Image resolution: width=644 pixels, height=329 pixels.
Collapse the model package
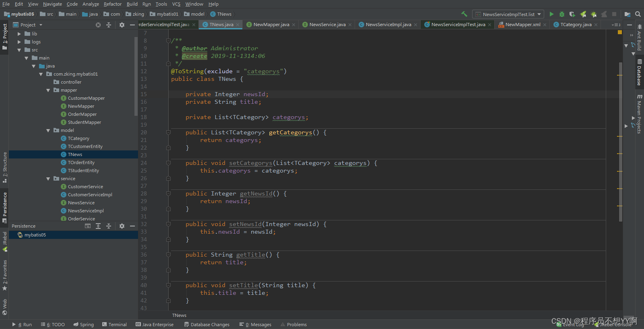[48, 130]
